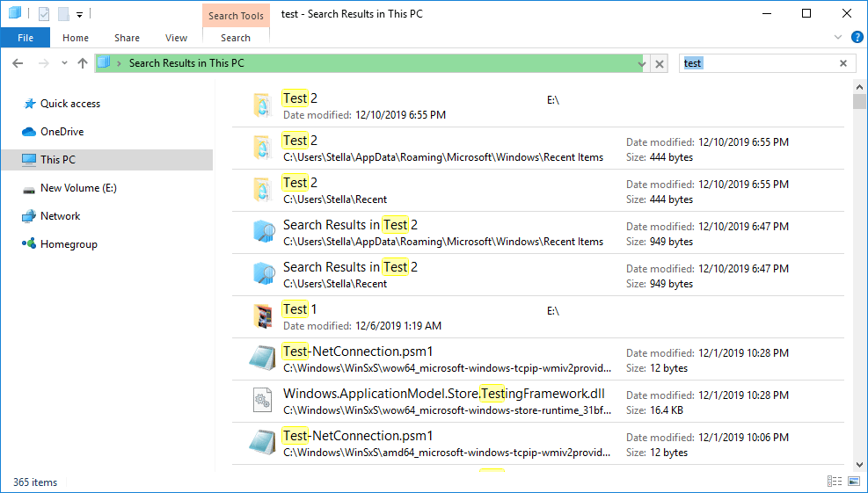Image resolution: width=868 pixels, height=493 pixels.
Task: Select Test 2 in C:\Users\Stella\Recent
Action: click(300, 183)
